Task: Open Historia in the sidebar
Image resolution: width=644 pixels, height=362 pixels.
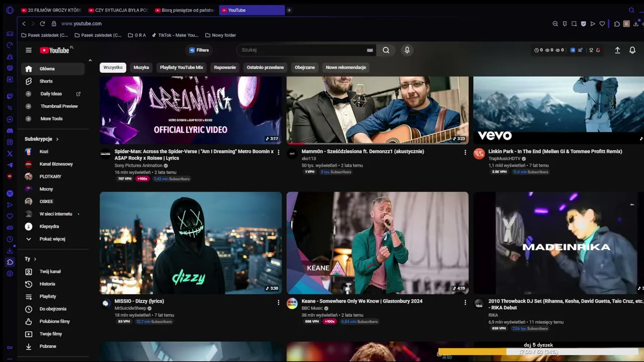Action: click(x=52, y=284)
